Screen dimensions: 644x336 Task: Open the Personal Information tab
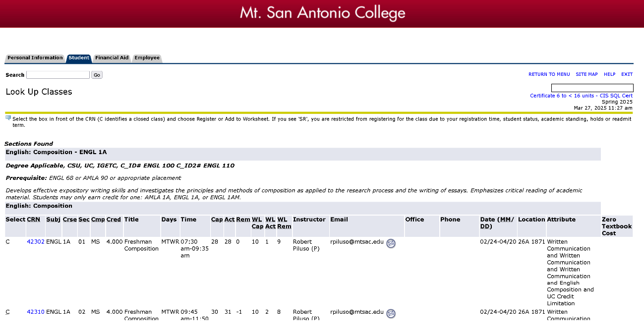[x=35, y=58]
